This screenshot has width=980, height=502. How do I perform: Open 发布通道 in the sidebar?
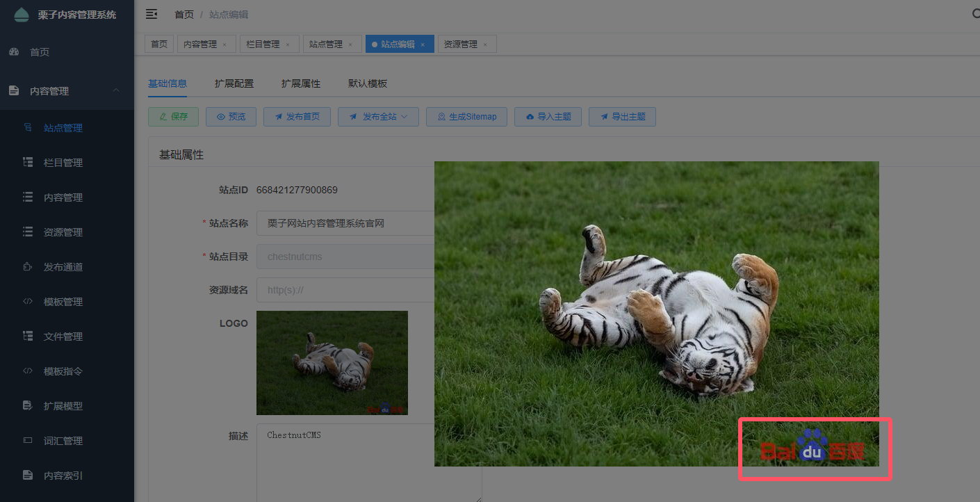coord(63,267)
